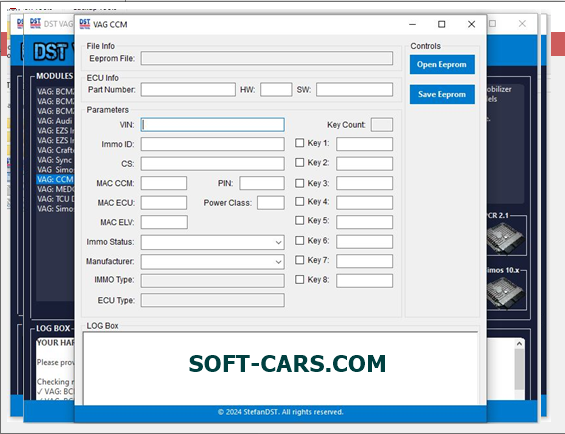The image size is (565, 434).
Task: Tick the Key 1 checkbox
Action: click(299, 143)
